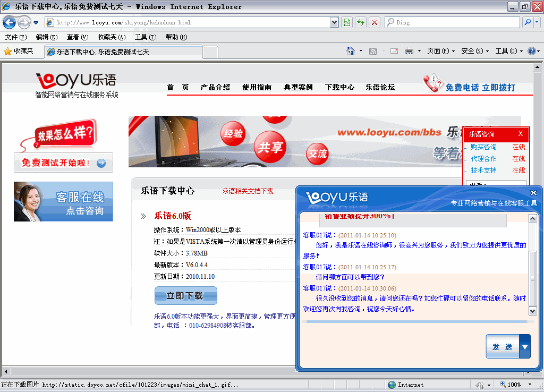Image resolution: width=544 pixels, height=392 pixels.
Task: Open the recent pages dropdown arrow
Action: pyautogui.click(x=36, y=23)
